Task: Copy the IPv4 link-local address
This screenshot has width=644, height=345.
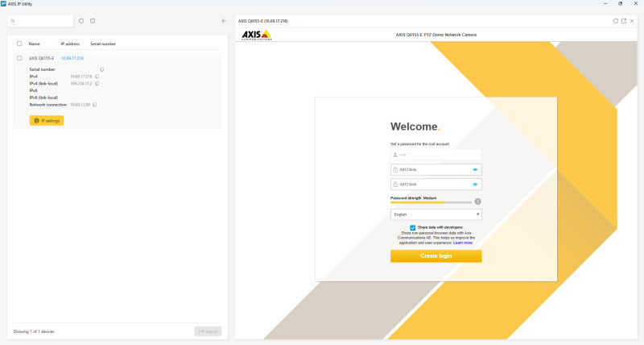Action: 97,84
